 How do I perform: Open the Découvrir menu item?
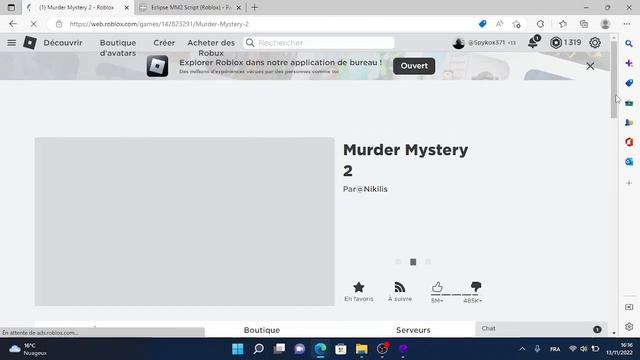point(63,42)
